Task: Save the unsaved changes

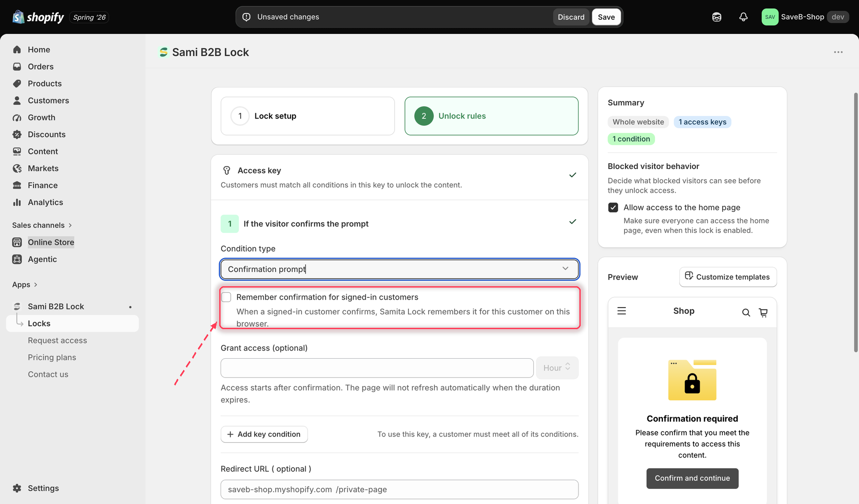Action: point(606,17)
